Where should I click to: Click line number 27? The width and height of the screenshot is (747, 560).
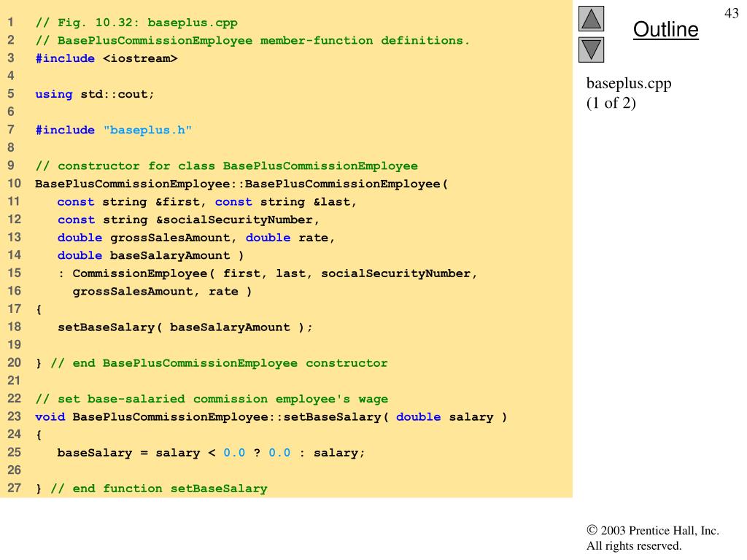(x=15, y=488)
